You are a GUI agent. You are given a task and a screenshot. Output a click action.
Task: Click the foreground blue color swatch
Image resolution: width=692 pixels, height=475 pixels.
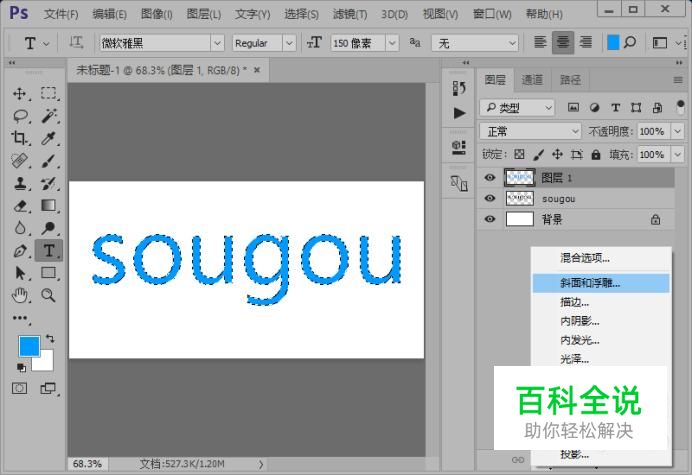pyautogui.click(x=28, y=344)
